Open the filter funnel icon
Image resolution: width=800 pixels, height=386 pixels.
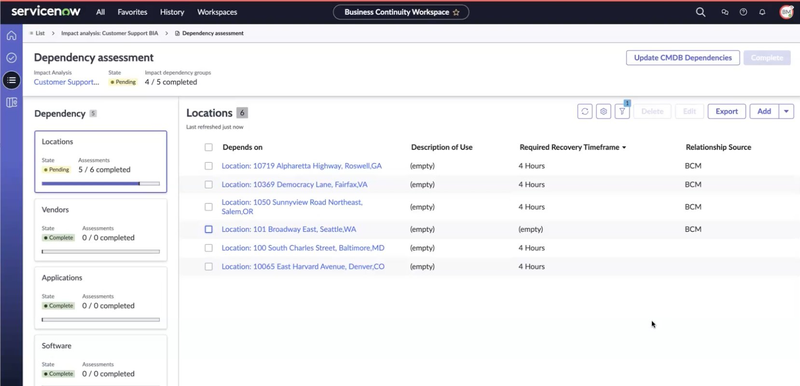pos(622,111)
